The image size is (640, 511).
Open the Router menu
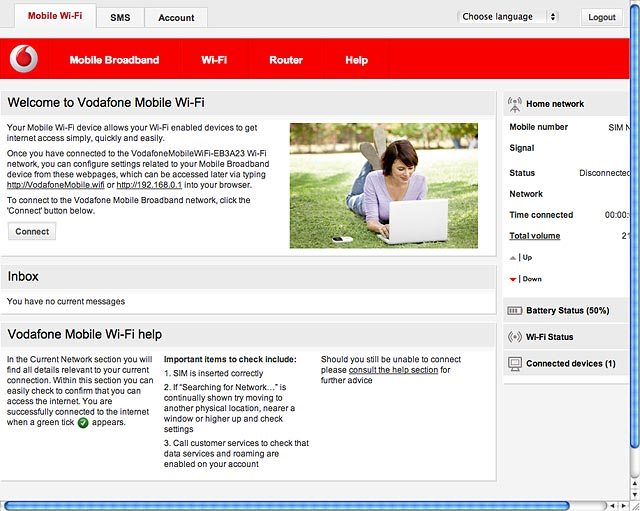pos(286,60)
